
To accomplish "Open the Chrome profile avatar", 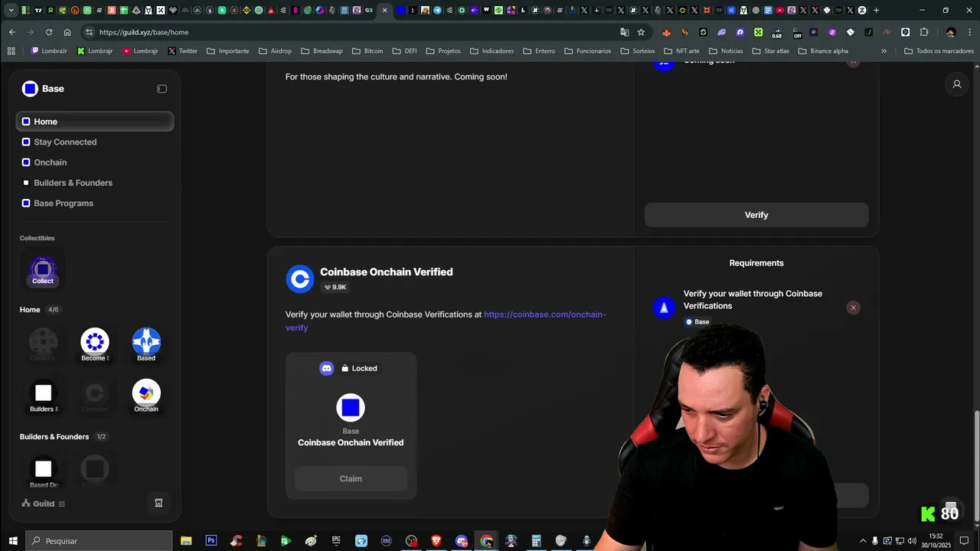I will click(x=951, y=32).
